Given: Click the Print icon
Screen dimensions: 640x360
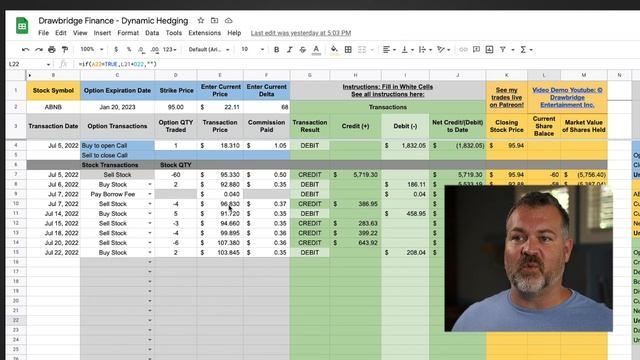Looking at the screenshot, I should [x=51, y=49].
